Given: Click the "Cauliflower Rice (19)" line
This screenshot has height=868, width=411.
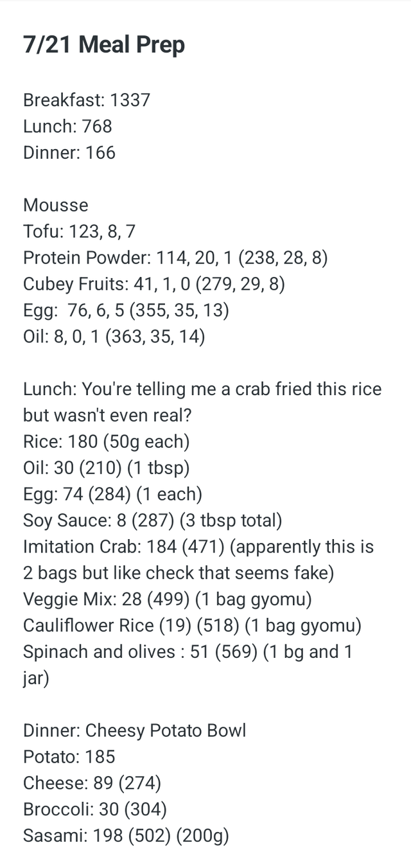Looking at the screenshot, I should [192, 626].
